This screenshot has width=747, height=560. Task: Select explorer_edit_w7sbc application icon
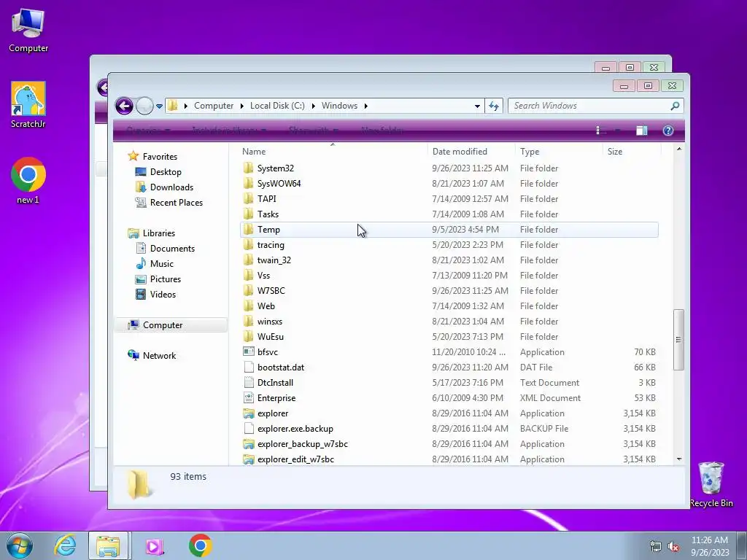click(248, 459)
